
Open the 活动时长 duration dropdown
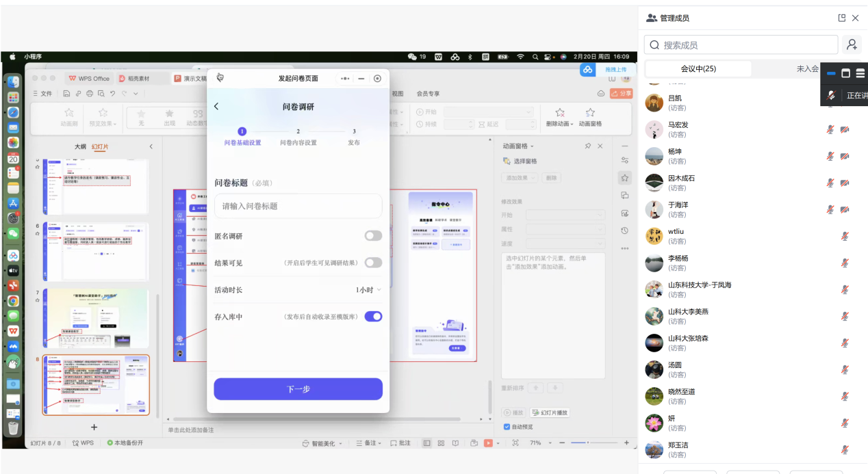click(368, 290)
